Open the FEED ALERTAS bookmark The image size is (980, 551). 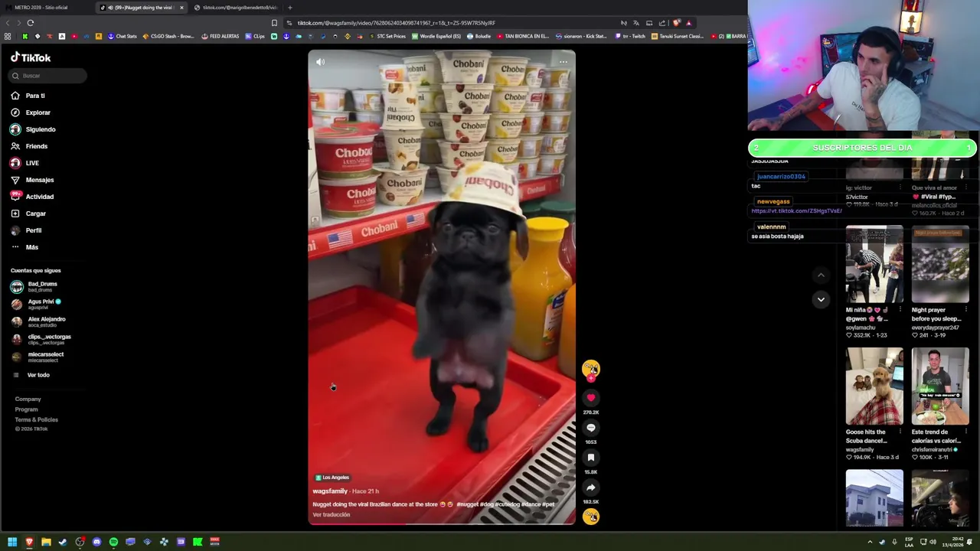(220, 36)
